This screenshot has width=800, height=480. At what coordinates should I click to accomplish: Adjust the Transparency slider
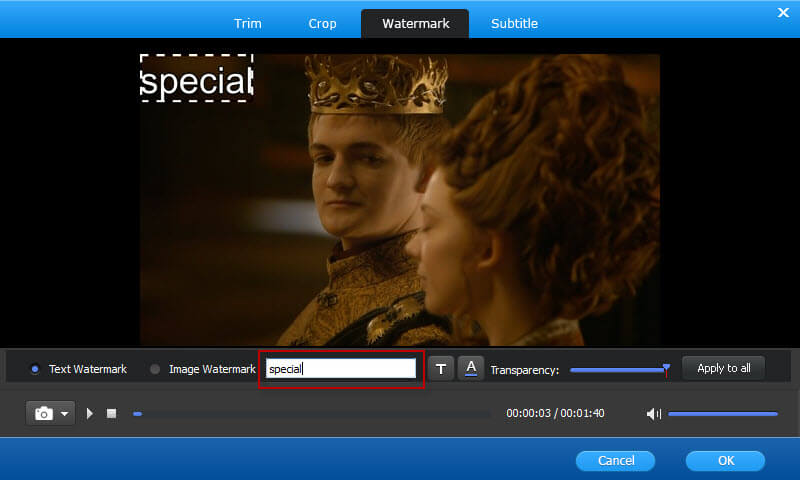tap(619, 370)
